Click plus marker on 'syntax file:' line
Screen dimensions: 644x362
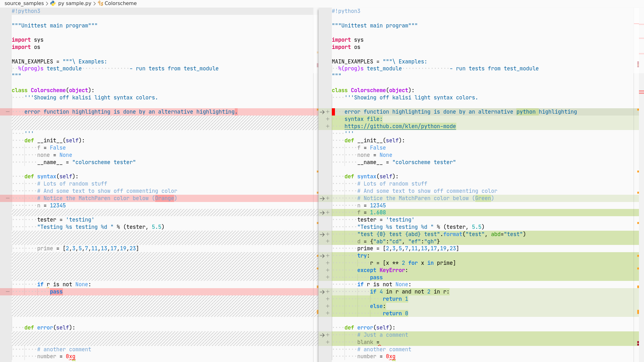click(328, 119)
